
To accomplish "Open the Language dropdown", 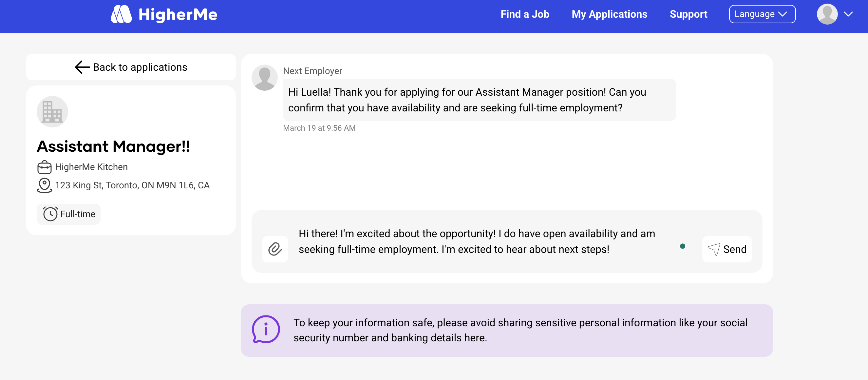I will pos(762,14).
